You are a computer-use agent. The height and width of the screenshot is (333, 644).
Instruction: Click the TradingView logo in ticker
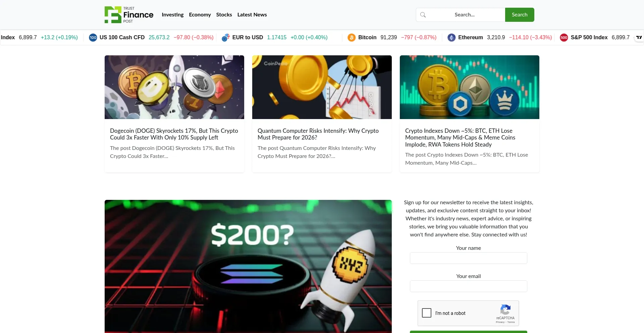coord(639,38)
